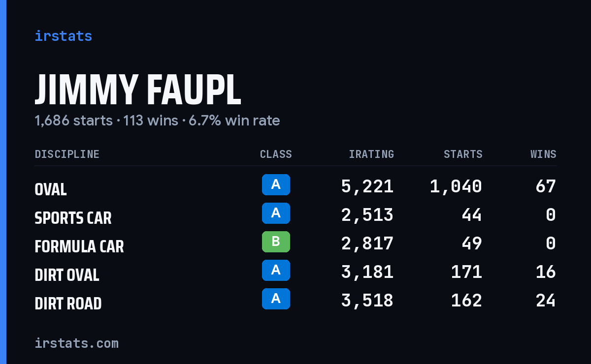Select the DIRT ROAD discipline row

click(x=295, y=301)
